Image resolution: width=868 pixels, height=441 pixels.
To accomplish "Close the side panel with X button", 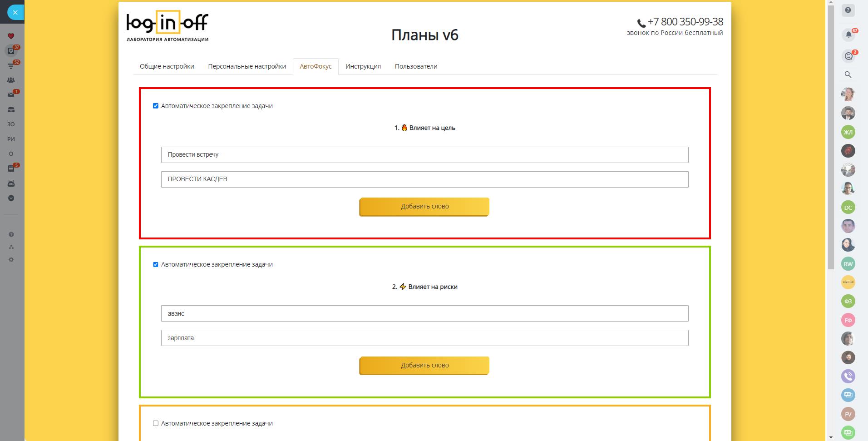I will point(15,12).
